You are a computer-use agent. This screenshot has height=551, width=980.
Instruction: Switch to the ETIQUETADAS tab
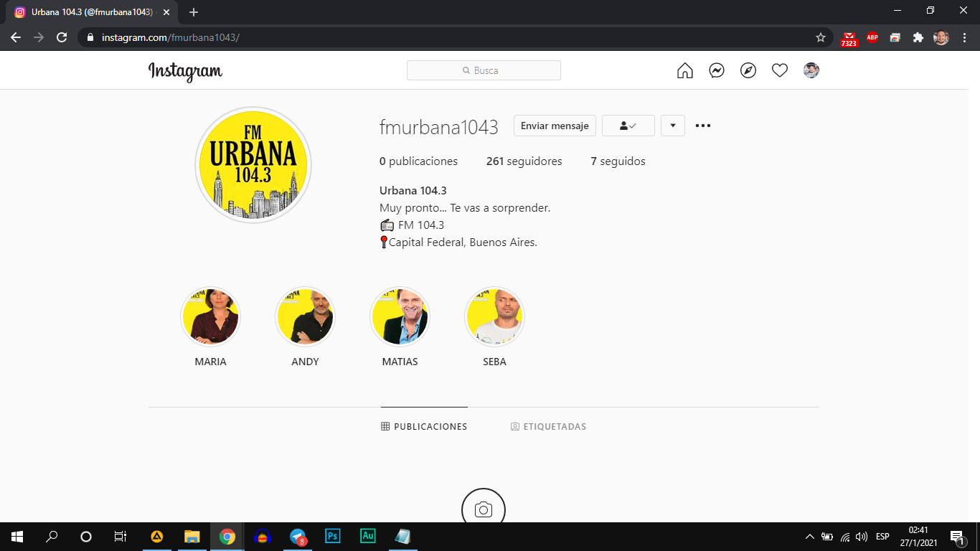[548, 426]
